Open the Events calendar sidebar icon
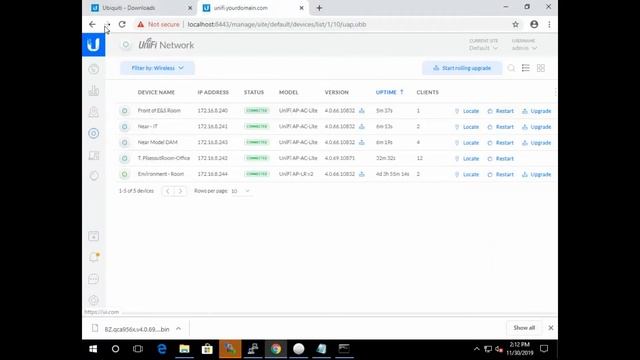Image resolution: width=640 pixels, height=360 pixels. click(x=93, y=236)
